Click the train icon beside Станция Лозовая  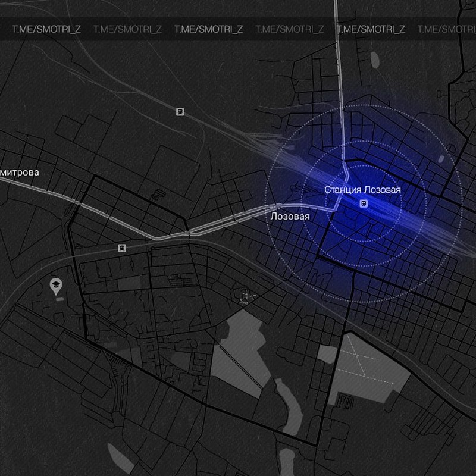pos(363,203)
